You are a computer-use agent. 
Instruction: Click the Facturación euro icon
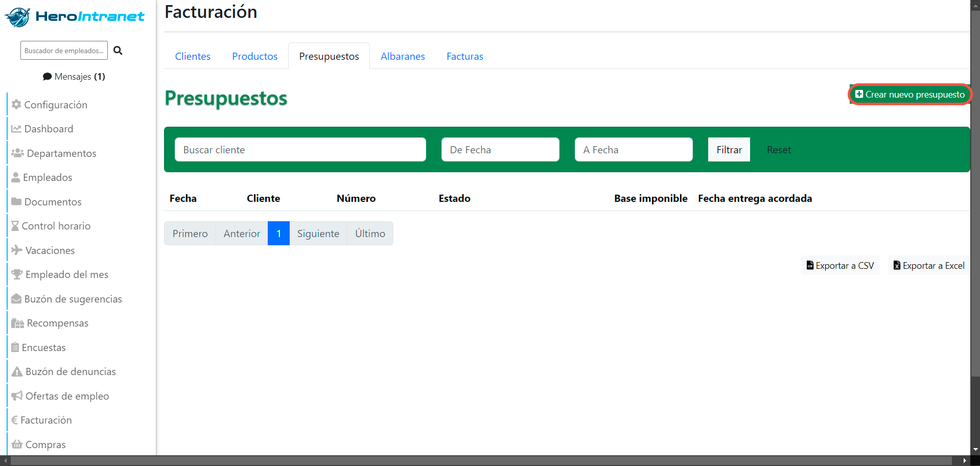(14, 420)
